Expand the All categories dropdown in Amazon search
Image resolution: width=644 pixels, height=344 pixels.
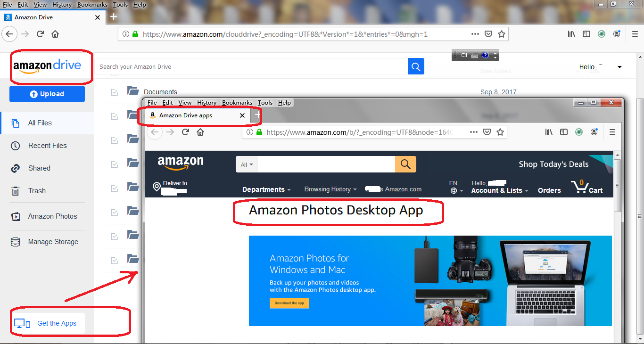pos(246,164)
